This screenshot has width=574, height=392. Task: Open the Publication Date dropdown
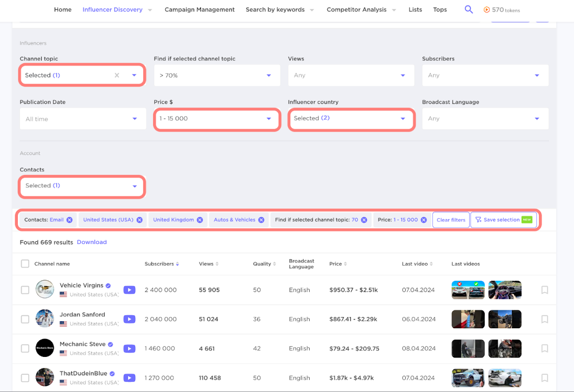(x=83, y=119)
